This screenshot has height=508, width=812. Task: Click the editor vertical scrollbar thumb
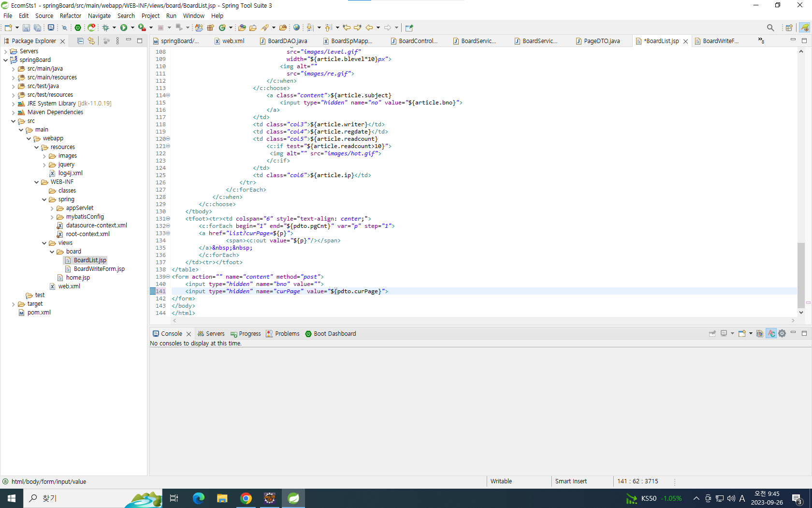pyautogui.click(x=801, y=274)
